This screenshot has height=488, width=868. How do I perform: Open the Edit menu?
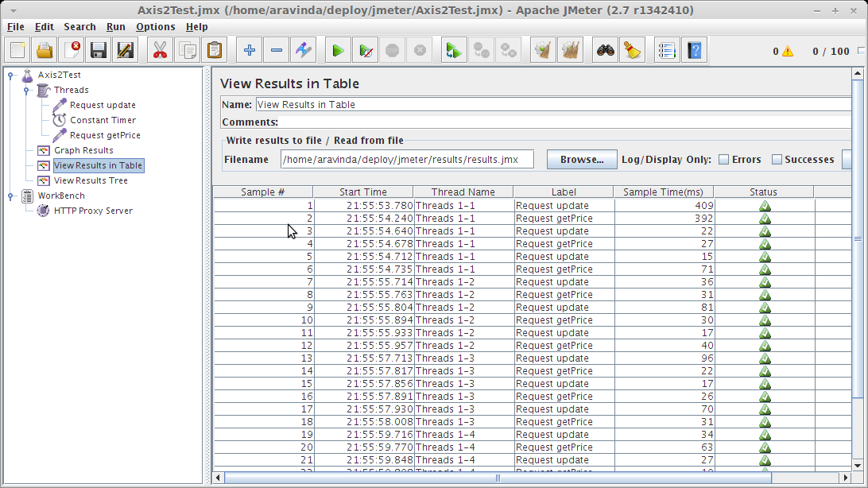pos(45,26)
